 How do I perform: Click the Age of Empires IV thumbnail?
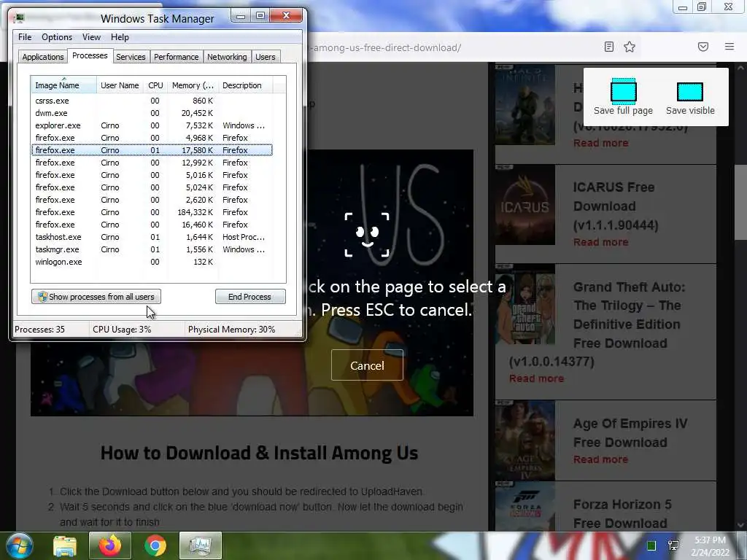(x=525, y=440)
